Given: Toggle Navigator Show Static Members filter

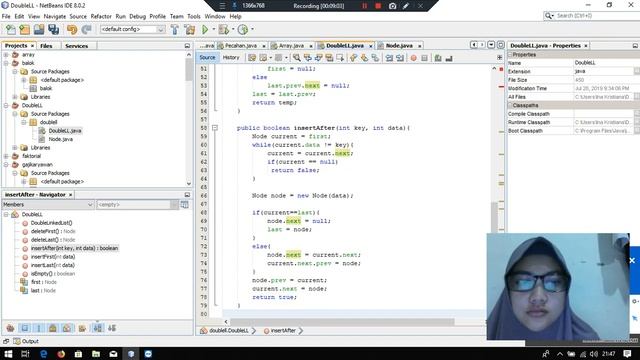Looking at the screenshot, I should (x=39, y=328).
